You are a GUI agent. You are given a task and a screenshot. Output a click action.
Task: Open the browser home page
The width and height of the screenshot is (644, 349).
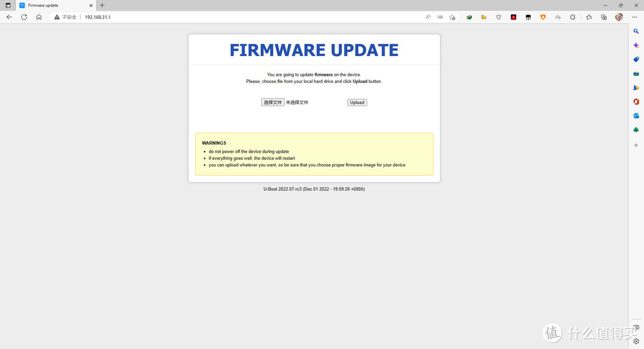[39, 17]
